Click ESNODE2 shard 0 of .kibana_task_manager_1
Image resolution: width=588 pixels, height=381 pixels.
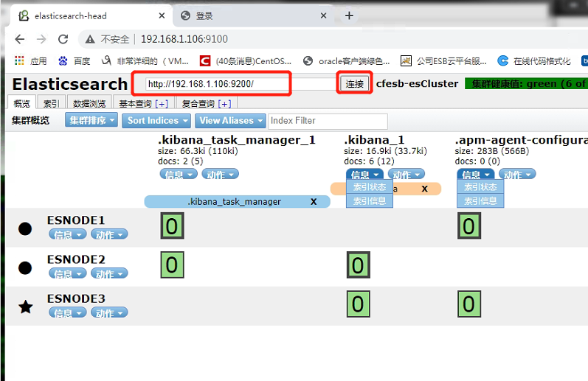point(172,265)
